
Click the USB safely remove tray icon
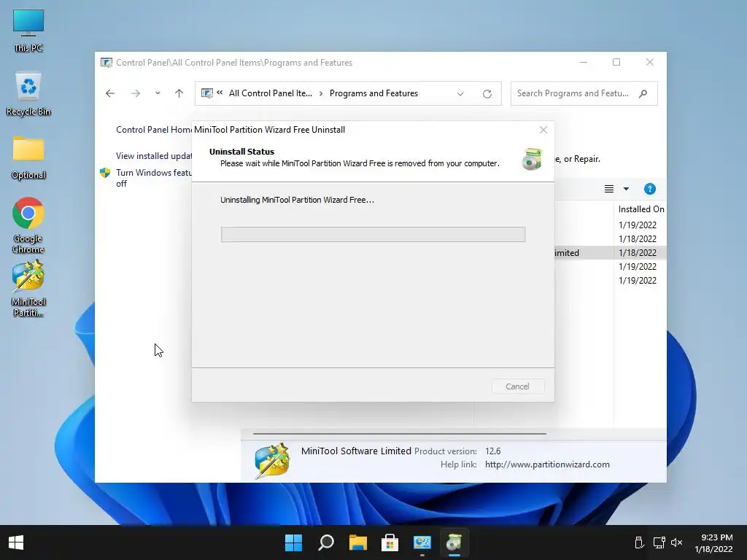[x=639, y=542]
